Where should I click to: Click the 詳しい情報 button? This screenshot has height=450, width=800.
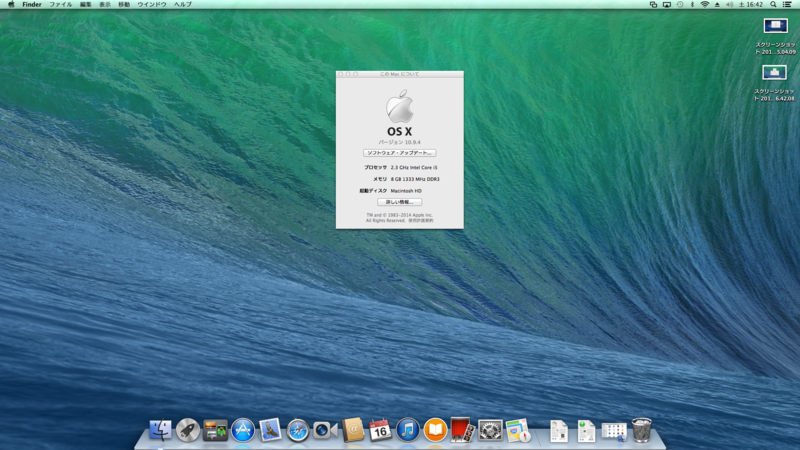point(399,202)
